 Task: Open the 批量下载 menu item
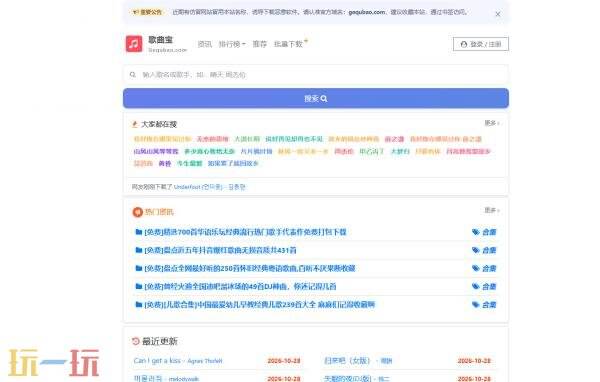point(289,44)
